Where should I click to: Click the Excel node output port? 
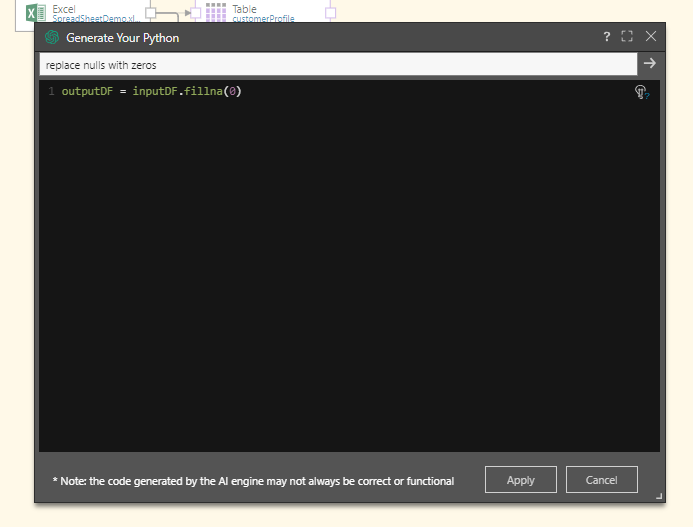151,13
